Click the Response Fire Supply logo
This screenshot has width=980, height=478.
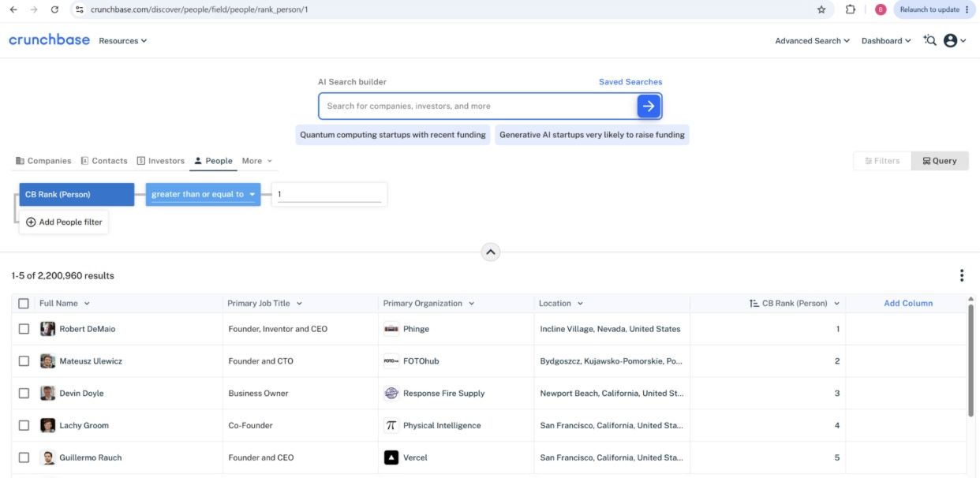(391, 393)
